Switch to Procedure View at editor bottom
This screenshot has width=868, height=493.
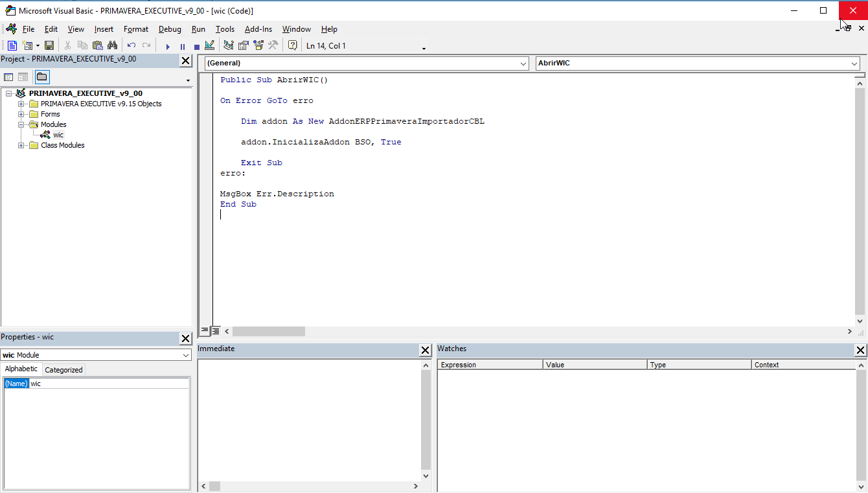[205, 331]
